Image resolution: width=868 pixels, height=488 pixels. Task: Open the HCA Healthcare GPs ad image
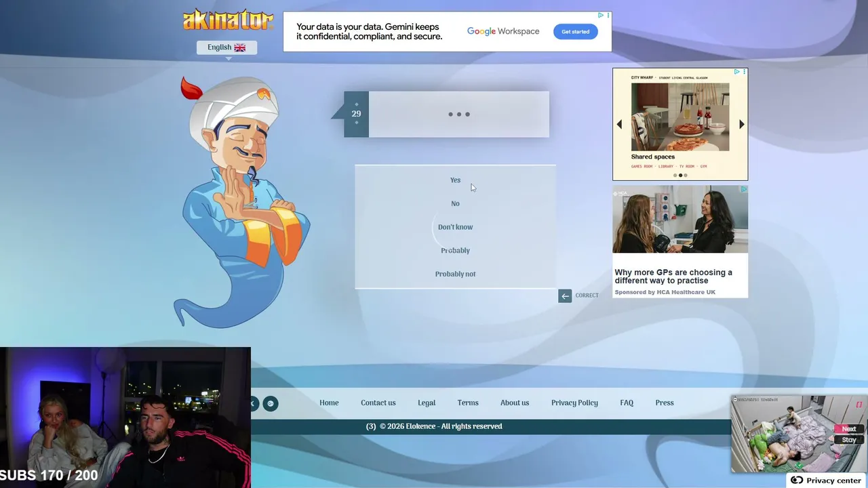(680, 220)
